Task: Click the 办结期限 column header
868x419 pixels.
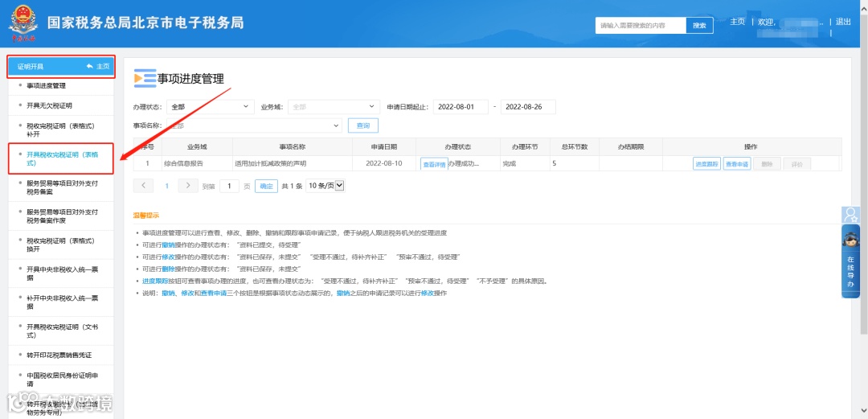Action: (631, 147)
